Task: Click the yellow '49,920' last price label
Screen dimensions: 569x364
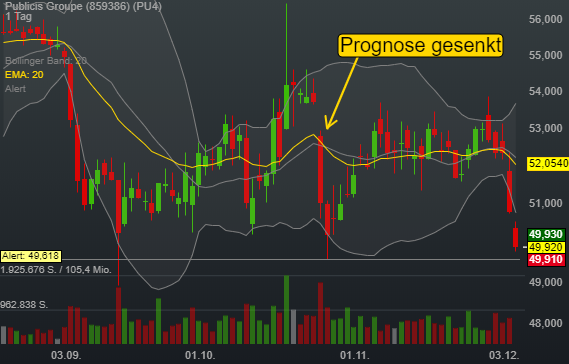Action: click(546, 248)
